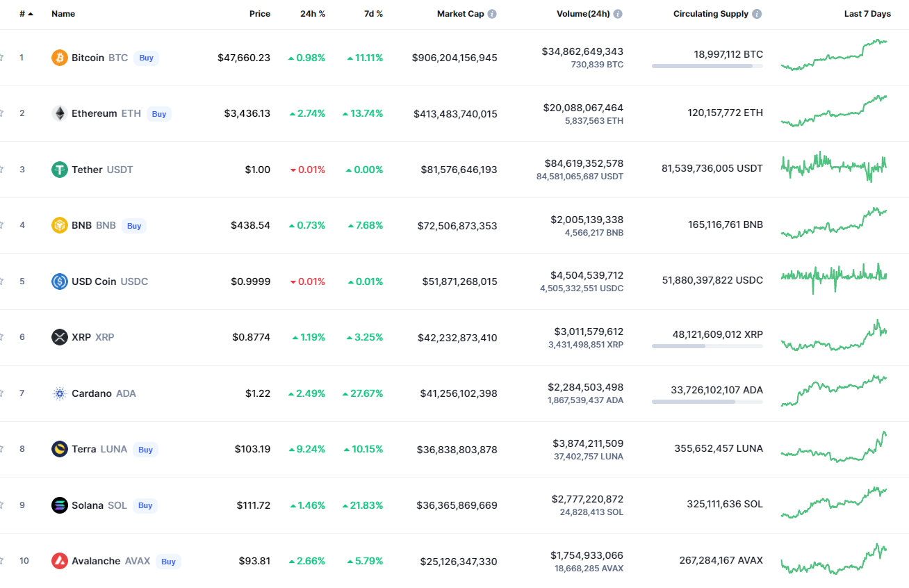This screenshot has width=909, height=588.
Task: Click the USD Coin logo icon
Action: (60, 281)
